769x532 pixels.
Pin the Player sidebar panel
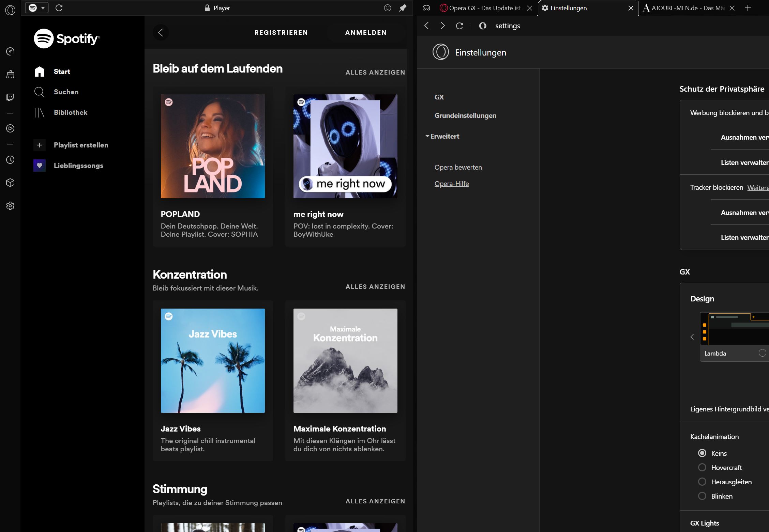click(403, 8)
